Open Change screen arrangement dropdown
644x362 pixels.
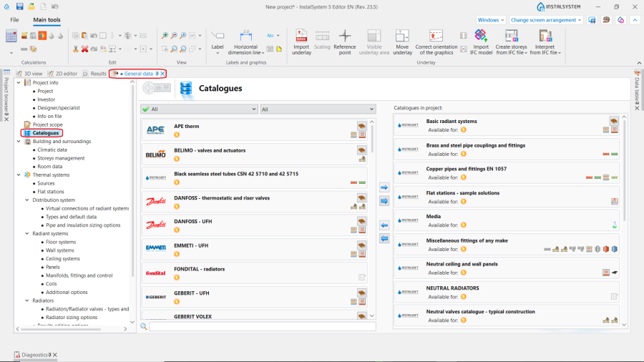546,20
